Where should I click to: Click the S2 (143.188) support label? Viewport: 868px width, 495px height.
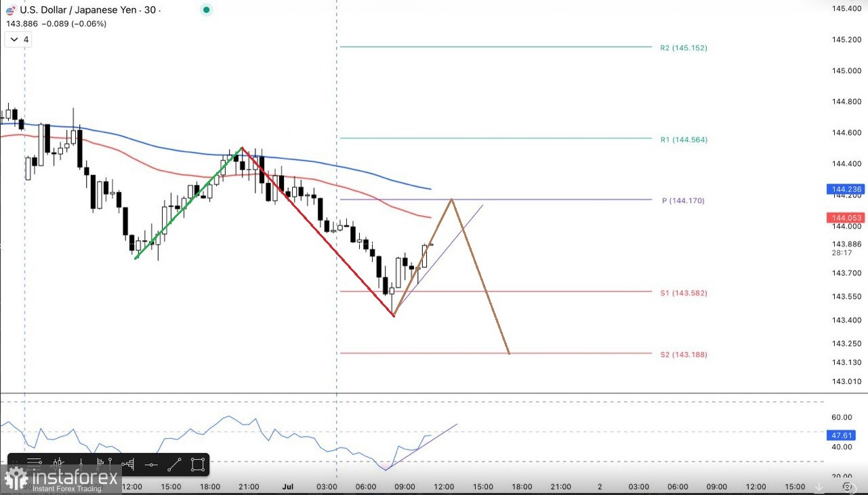click(x=684, y=355)
